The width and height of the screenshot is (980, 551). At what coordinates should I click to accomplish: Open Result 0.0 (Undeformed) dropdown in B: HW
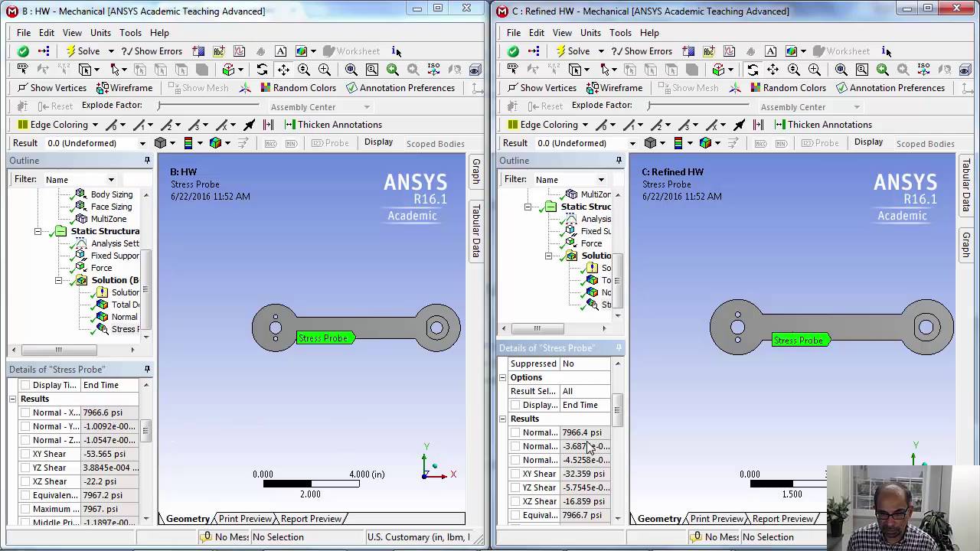142,143
